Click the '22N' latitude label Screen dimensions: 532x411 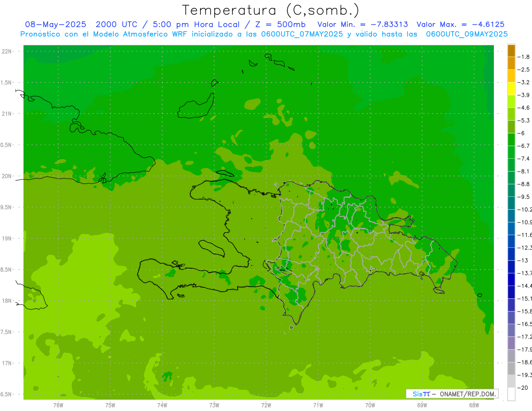(7, 51)
